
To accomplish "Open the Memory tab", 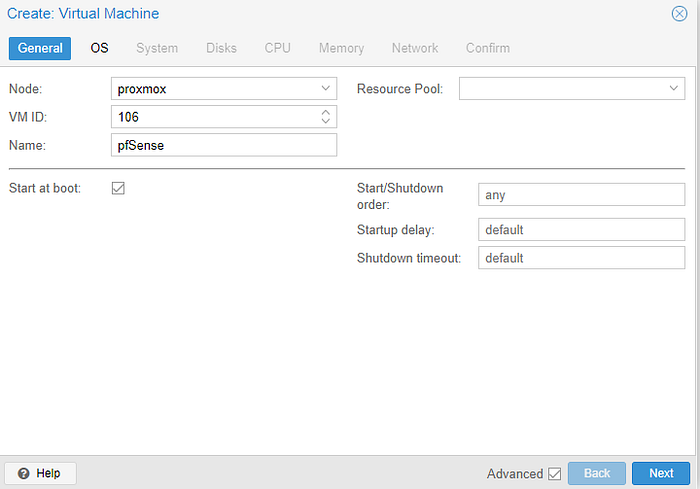I will tap(341, 48).
